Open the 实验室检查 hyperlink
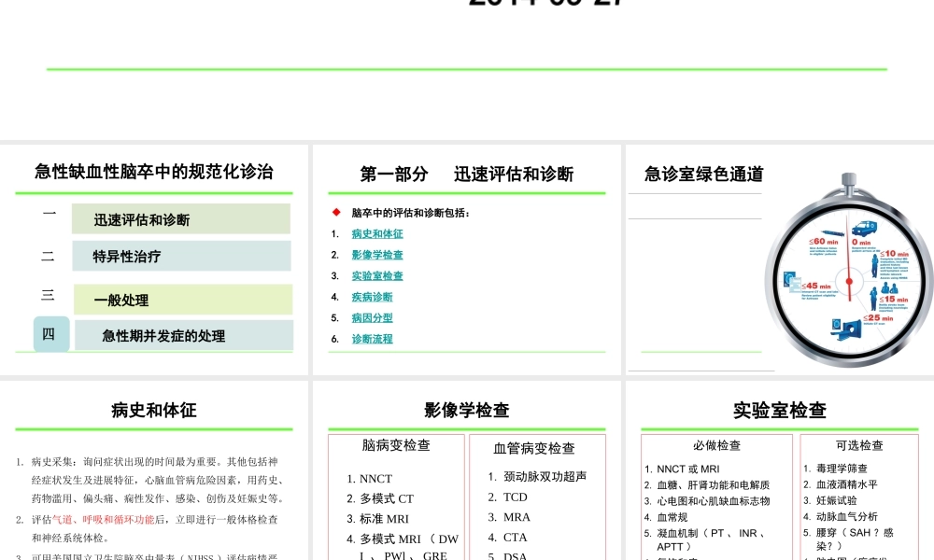 (x=377, y=275)
